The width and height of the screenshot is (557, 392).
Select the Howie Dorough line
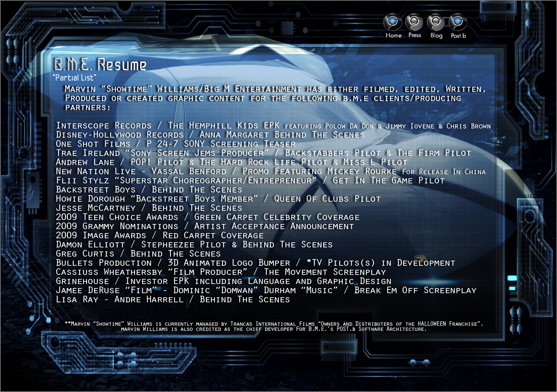(218, 199)
